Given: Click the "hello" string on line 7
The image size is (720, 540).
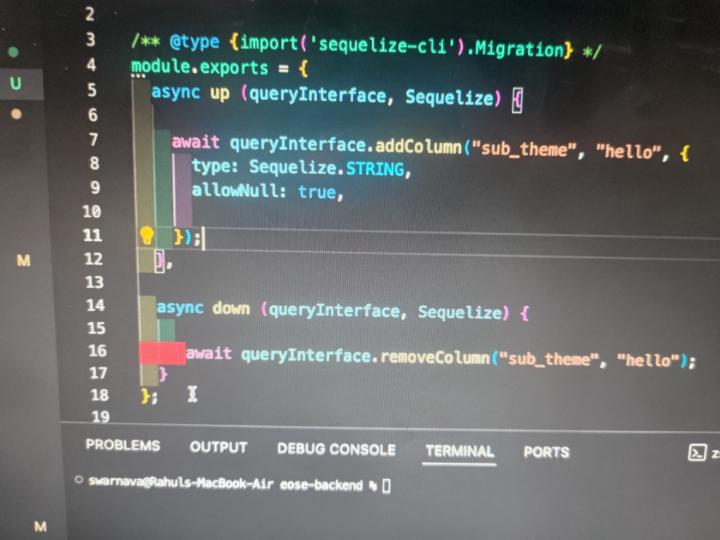Looking at the screenshot, I should [628, 151].
